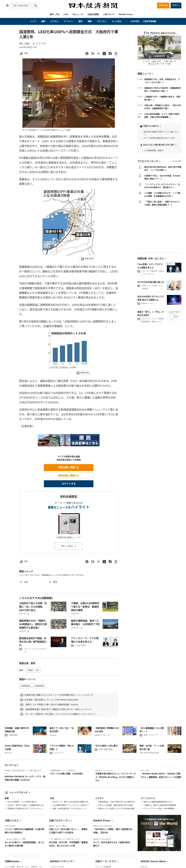Click the printer icon at the article end

[x=87, y=562]
